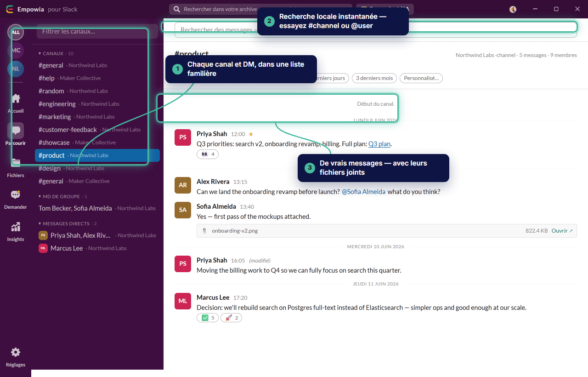Open the #customer-feedback channel
The image size is (588, 377).
[97, 130]
